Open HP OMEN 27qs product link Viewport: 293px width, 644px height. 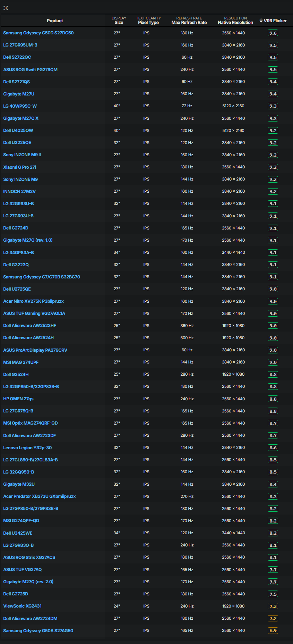18,399
